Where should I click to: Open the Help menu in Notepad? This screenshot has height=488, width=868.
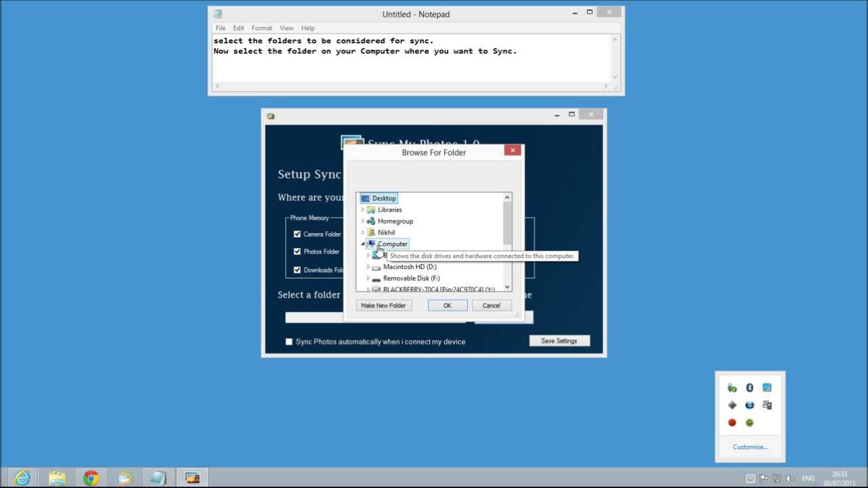tap(308, 28)
